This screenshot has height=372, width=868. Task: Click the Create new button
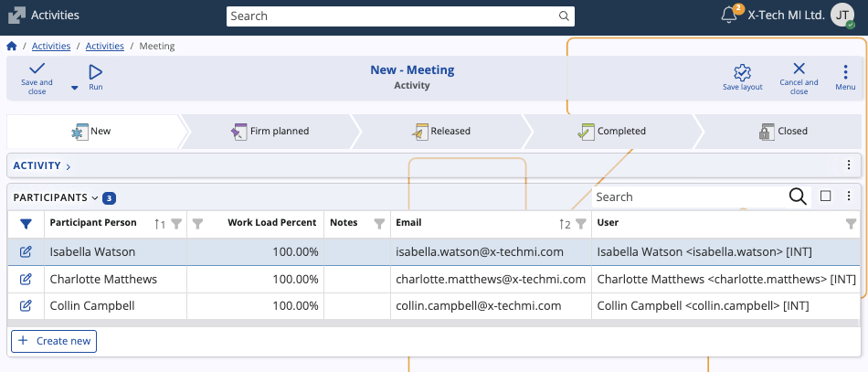54,341
